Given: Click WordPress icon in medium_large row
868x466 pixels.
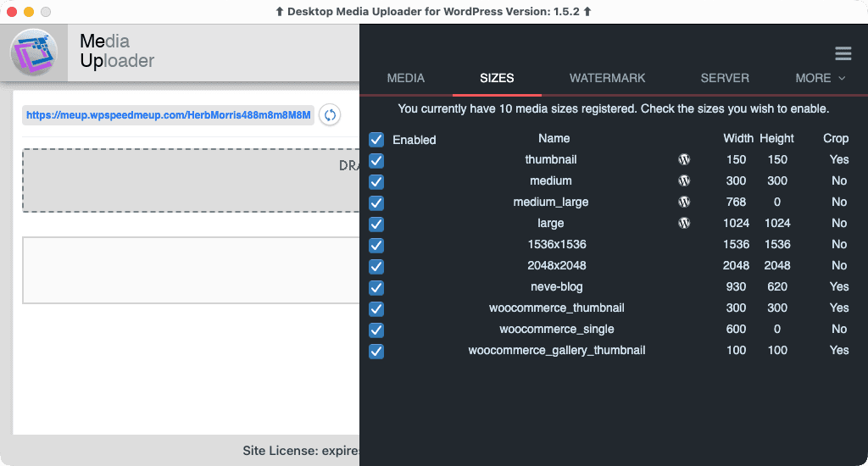Looking at the screenshot, I should point(684,202).
